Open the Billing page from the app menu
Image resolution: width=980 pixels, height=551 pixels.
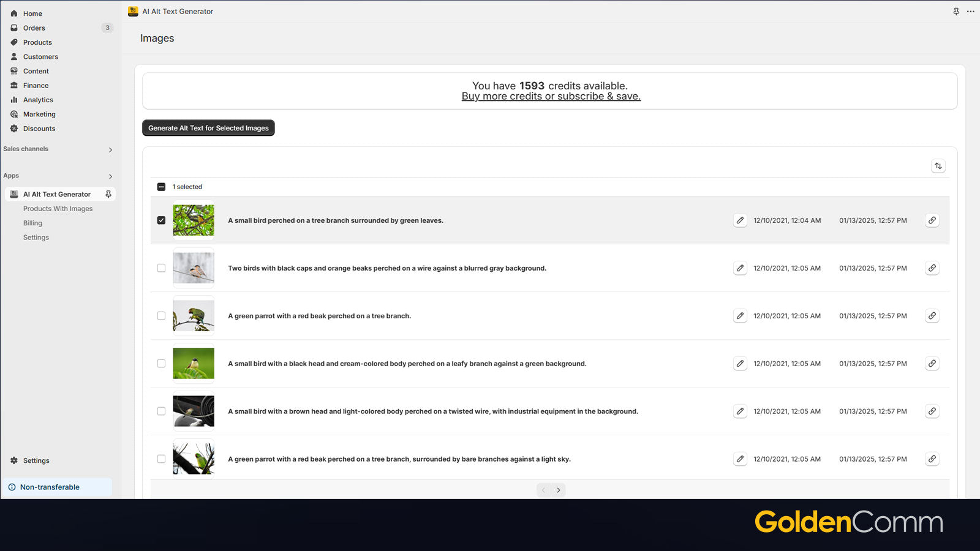(32, 223)
